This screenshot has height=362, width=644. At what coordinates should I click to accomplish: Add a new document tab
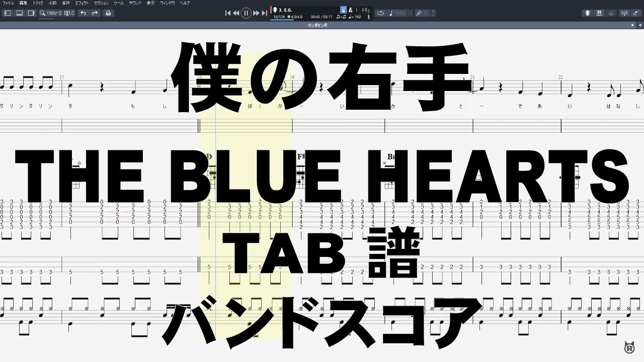pos(640,25)
